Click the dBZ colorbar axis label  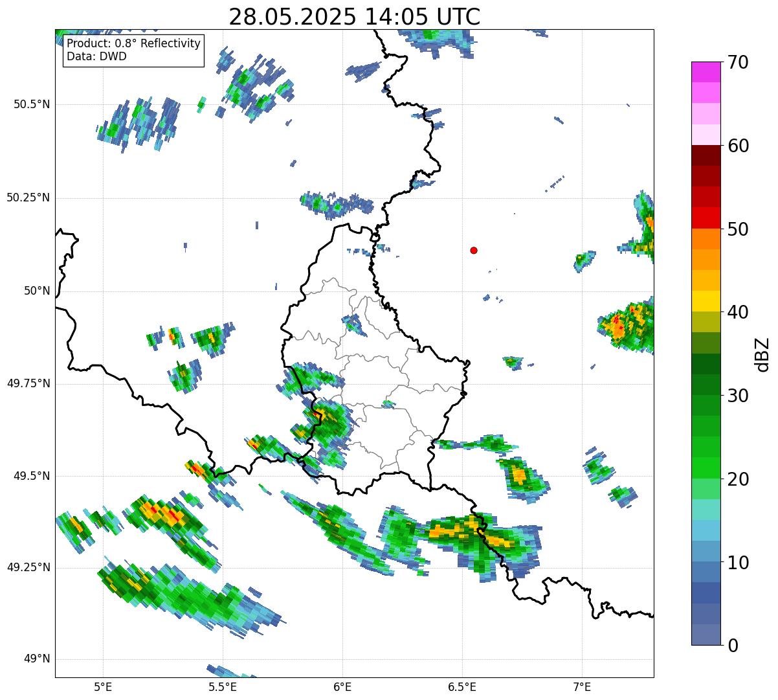pyautogui.click(x=762, y=354)
